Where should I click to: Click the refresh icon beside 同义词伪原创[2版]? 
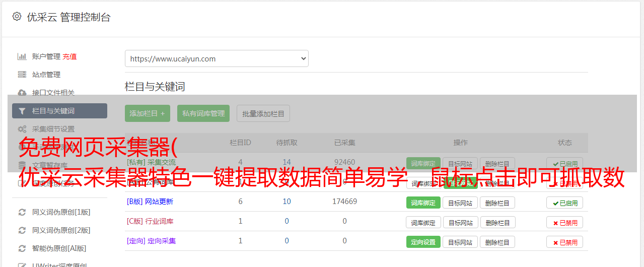pyautogui.click(x=22, y=230)
